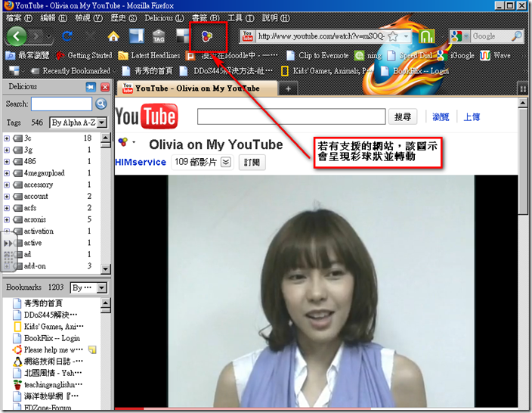
Task: Expand the 3c tag
Action: coord(7,138)
